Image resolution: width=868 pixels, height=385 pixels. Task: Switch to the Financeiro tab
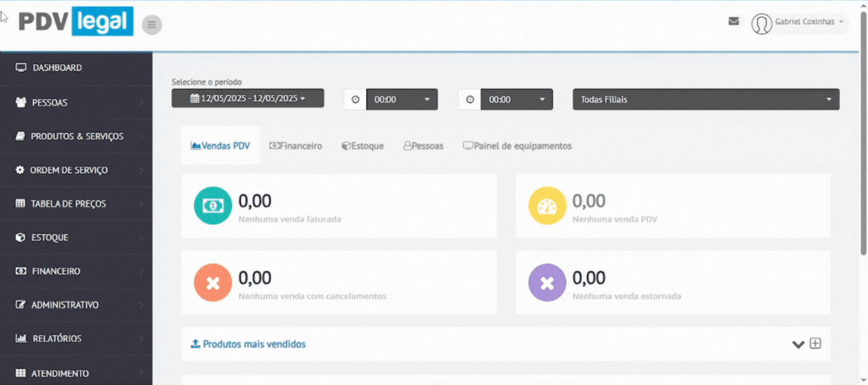click(296, 146)
